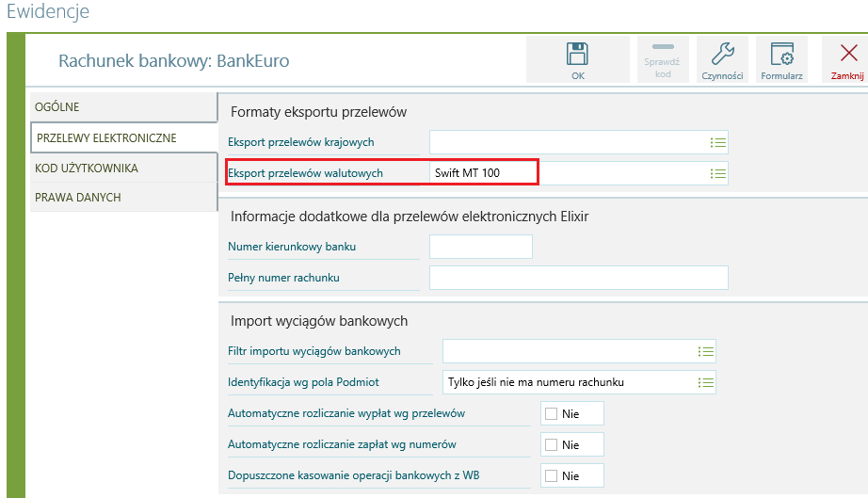Select the PRZELEWY ELEKTRONICZNE tab
The width and height of the screenshot is (868, 498).
click(123, 137)
